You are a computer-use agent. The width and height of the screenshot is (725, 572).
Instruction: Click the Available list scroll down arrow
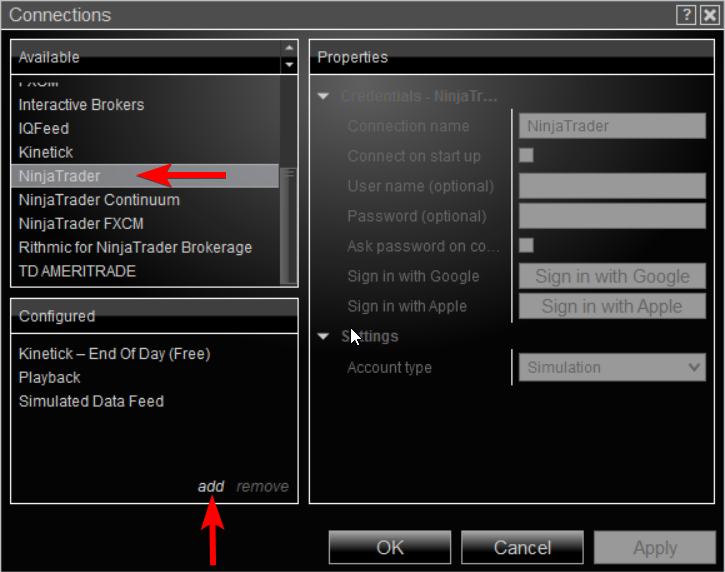(x=289, y=65)
